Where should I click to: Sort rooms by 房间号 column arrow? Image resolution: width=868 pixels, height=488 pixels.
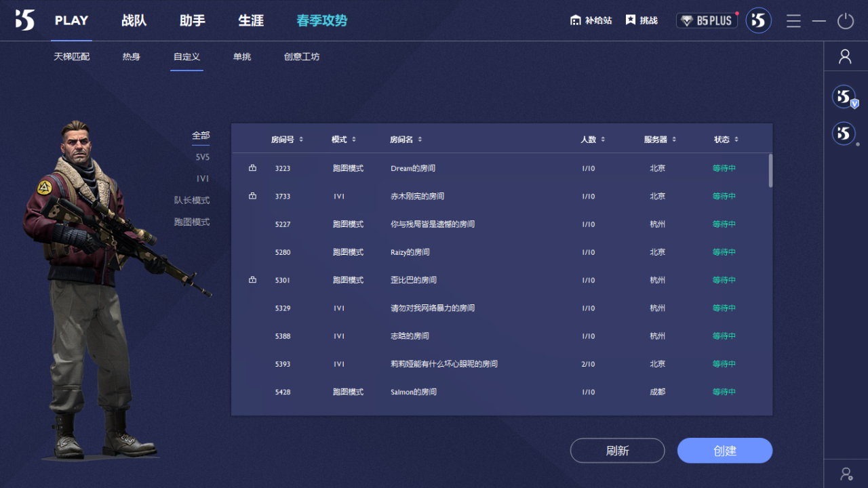click(x=301, y=140)
